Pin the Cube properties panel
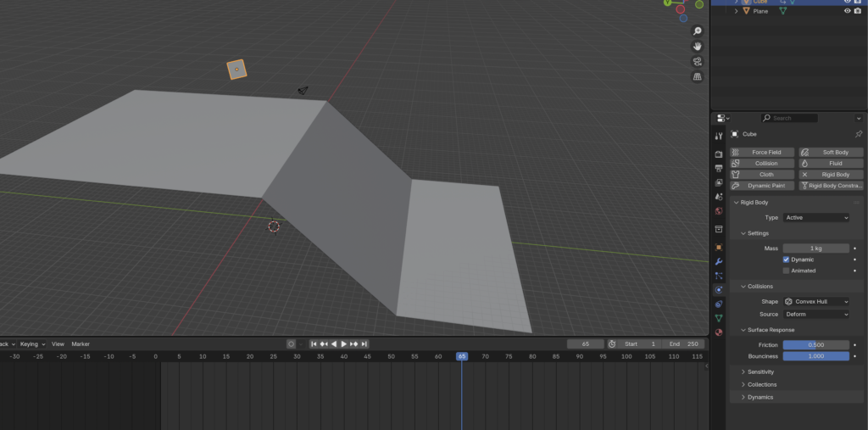 [858, 134]
